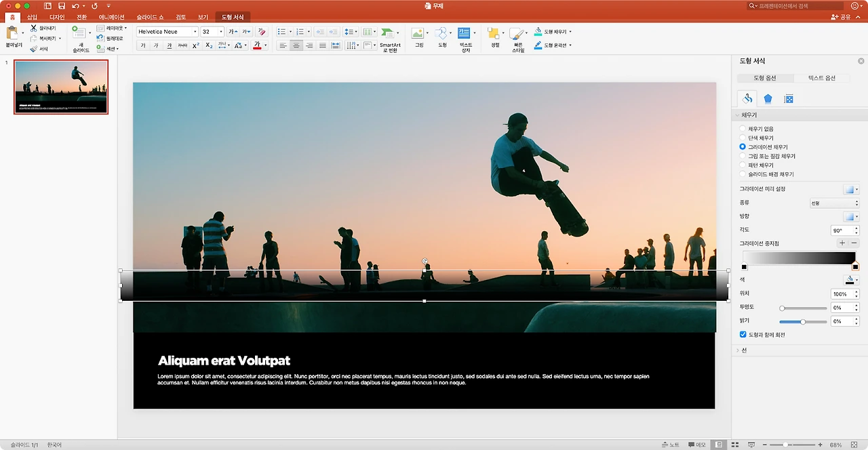Viewport: 868px width, 450px height.
Task: Click the Paste (붙여넣기) clipboard icon
Action: point(12,33)
